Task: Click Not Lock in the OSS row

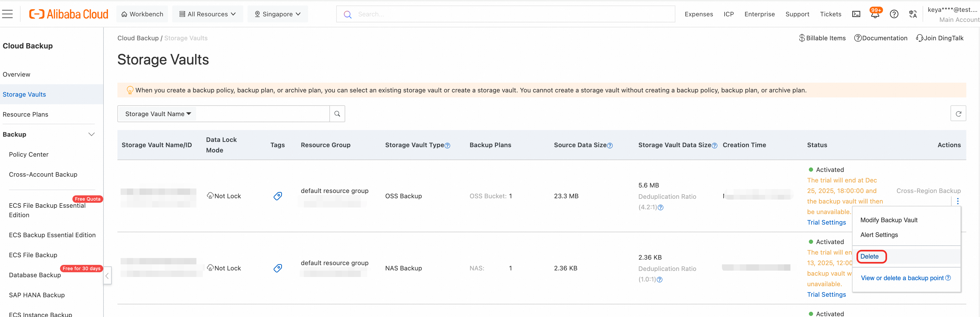Action: pos(224,196)
